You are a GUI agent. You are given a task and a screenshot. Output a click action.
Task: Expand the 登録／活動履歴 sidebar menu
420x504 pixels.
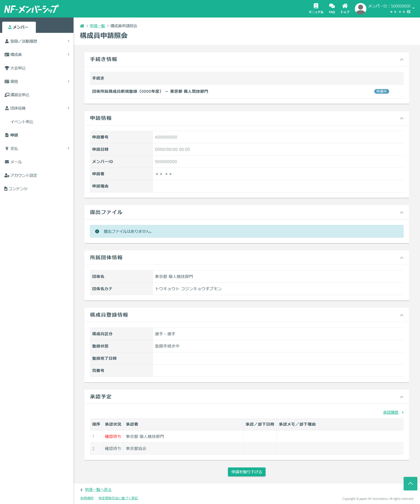click(37, 41)
